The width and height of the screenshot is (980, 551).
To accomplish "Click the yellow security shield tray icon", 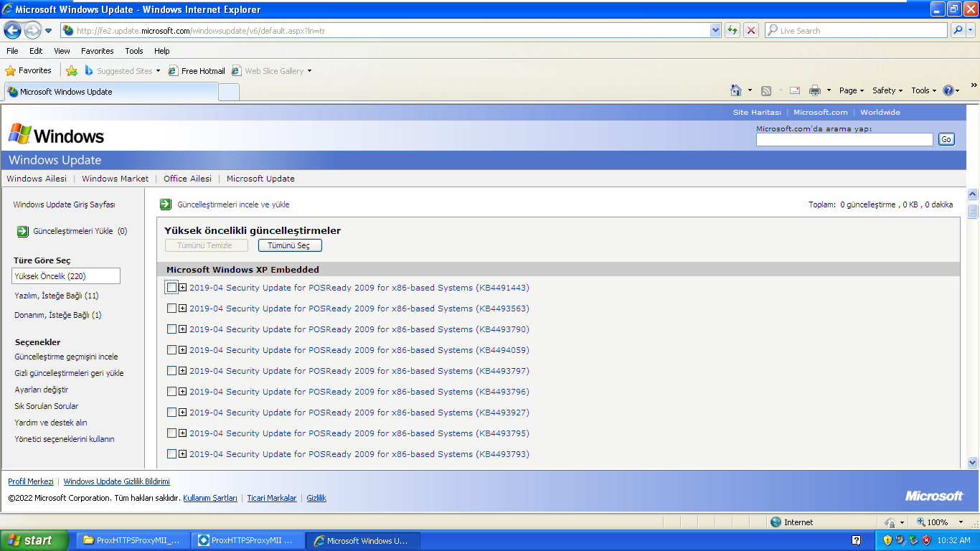I will click(887, 540).
